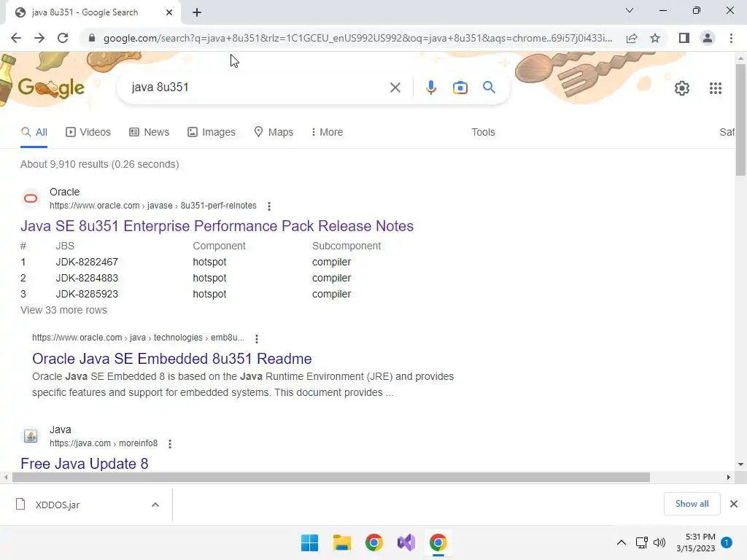This screenshot has height=560, width=747.
Task: Open Free Java Update 8 result
Action: point(85,463)
